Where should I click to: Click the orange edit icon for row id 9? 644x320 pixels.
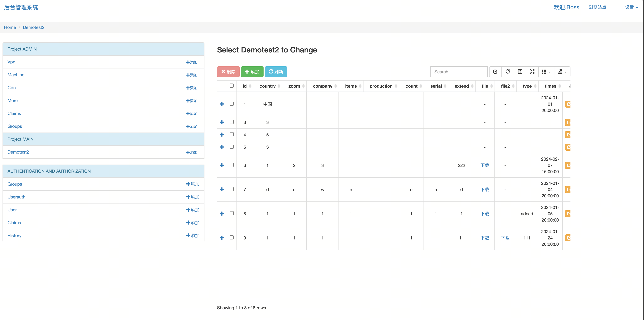568,238
